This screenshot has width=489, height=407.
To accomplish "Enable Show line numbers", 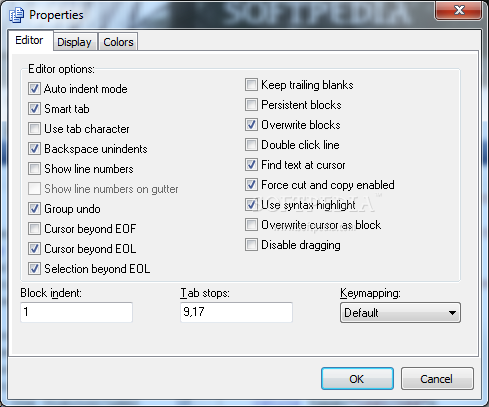I will (x=34, y=169).
